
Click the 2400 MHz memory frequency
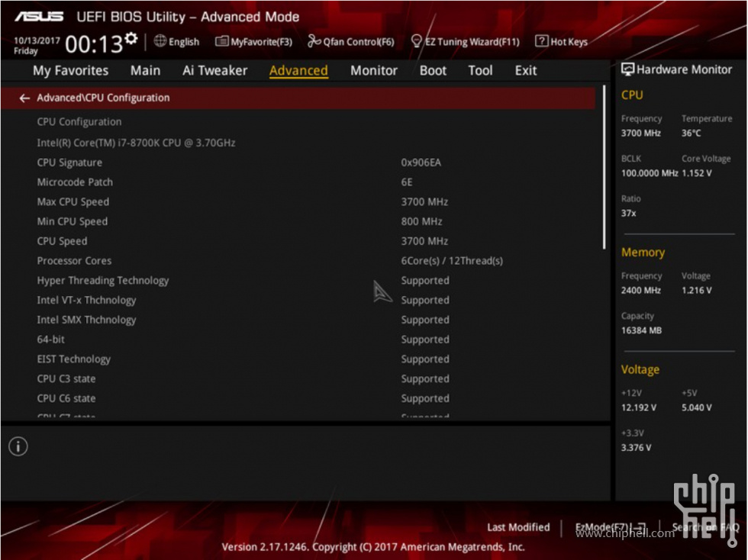coord(640,291)
